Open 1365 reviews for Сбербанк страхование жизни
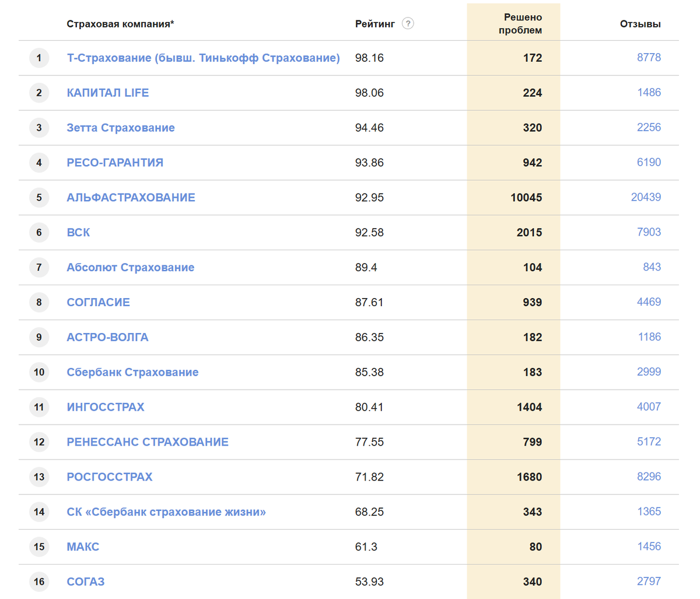The width and height of the screenshot is (700, 599). (649, 512)
